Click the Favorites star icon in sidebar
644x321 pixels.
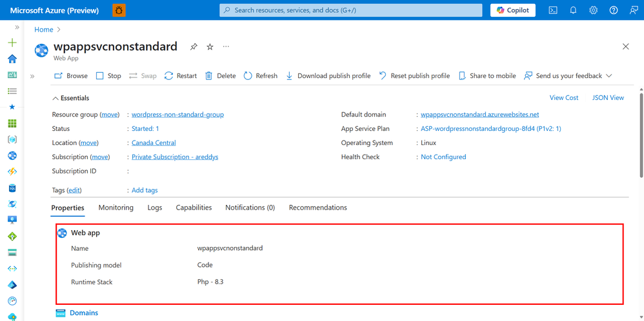(12, 107)
